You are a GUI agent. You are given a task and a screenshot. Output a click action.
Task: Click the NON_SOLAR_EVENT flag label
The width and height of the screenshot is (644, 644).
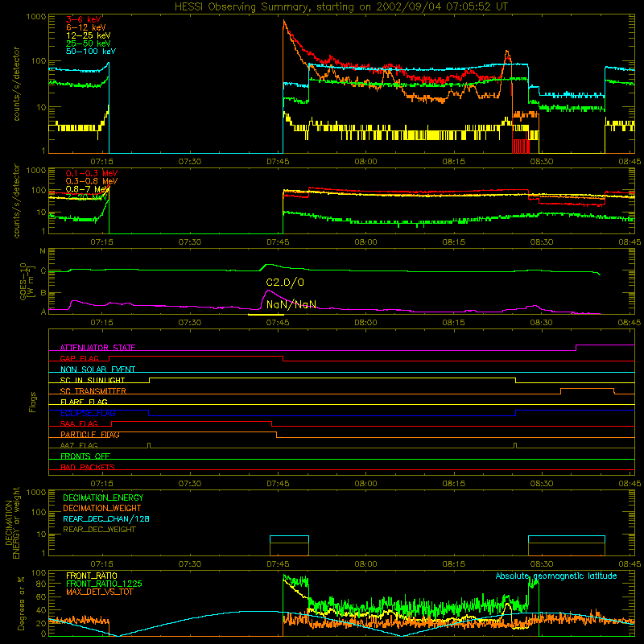tap(97, 369)
